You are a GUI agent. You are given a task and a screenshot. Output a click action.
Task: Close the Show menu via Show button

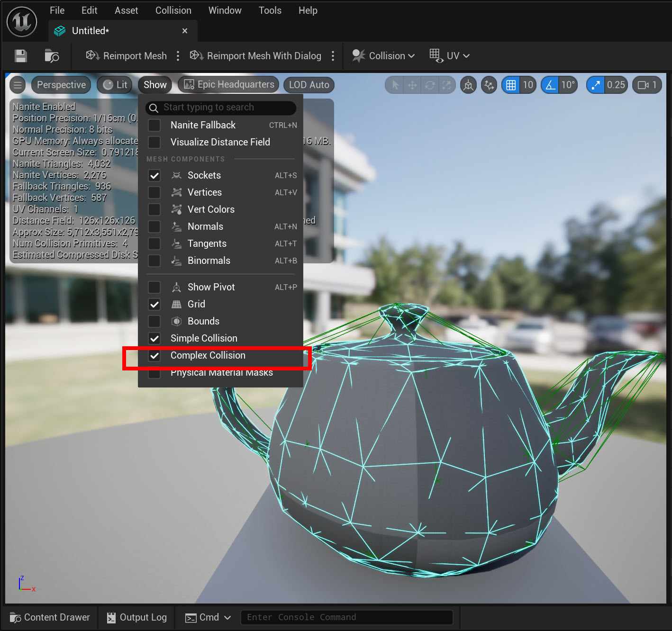pyautogui.click(x=155, y=85)
